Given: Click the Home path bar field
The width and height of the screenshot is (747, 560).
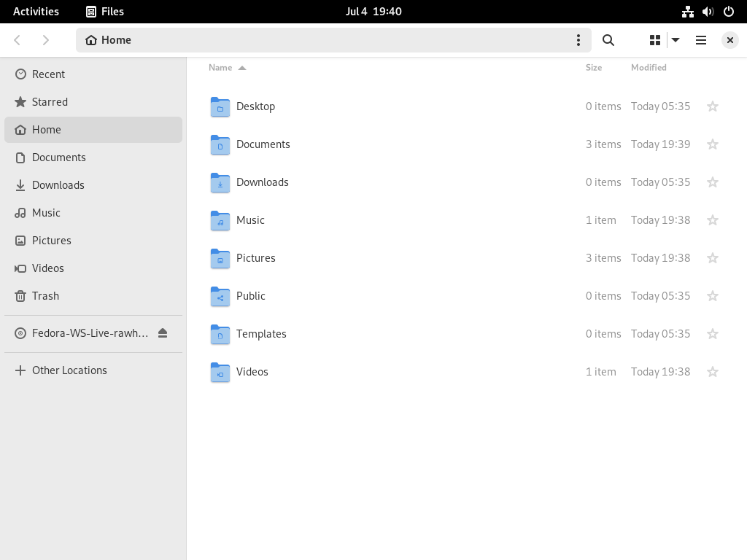Looking at the screenshot, I should (333, 40).
